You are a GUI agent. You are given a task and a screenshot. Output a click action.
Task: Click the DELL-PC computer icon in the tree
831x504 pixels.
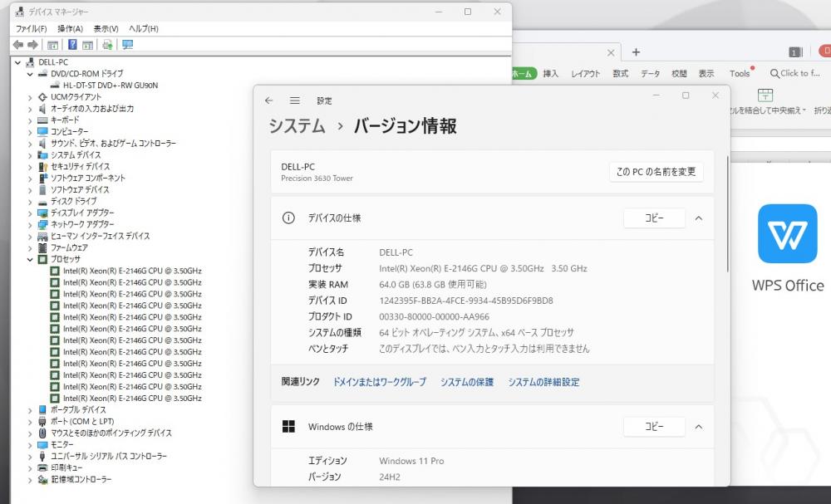30,62
